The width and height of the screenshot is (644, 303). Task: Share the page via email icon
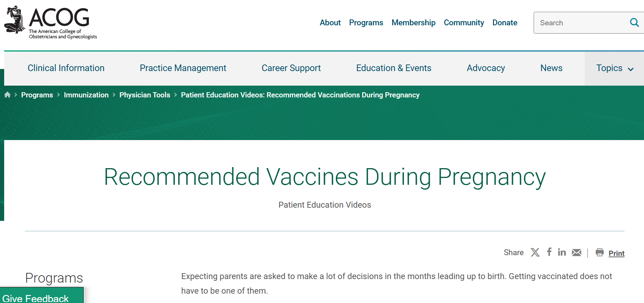tap(577, 252)
